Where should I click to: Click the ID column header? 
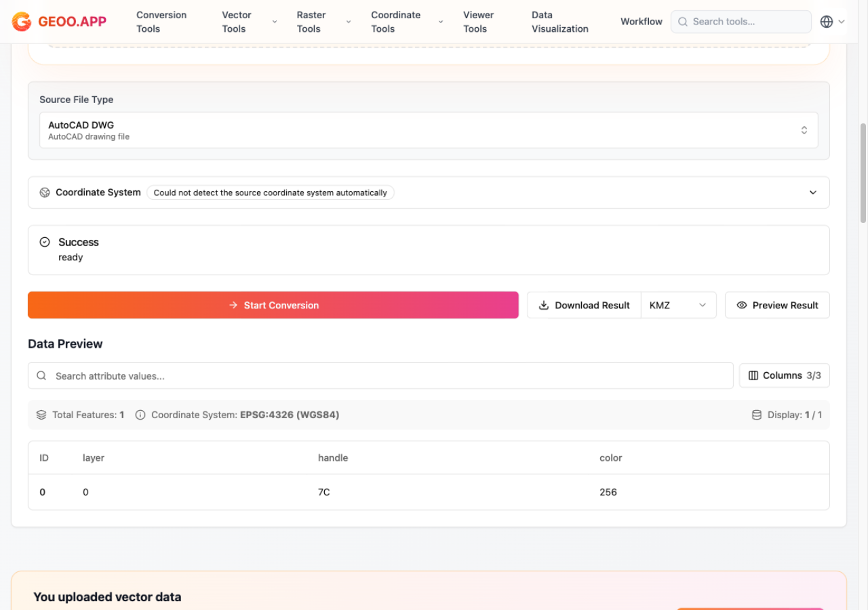click(x=44, y=458)
